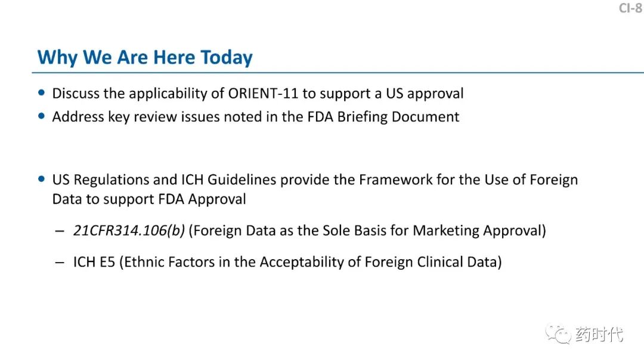Click the bullet dot before 'Address key review'
Screen dimensions: 644x363
pos(41,116)
